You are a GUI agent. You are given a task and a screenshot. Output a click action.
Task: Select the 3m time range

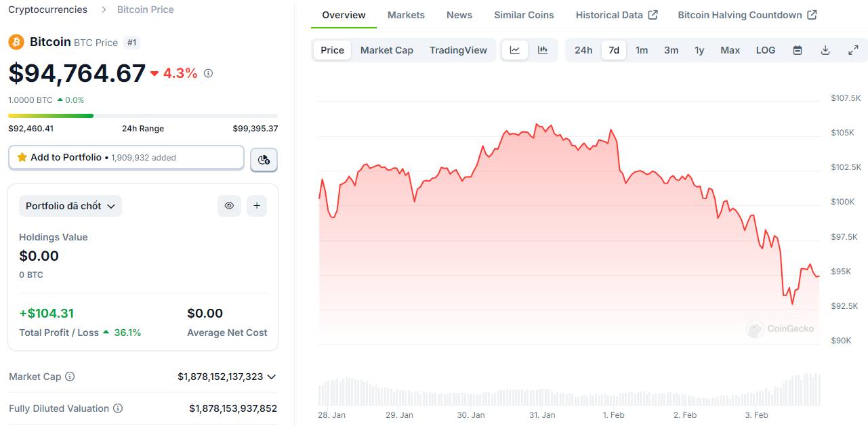click(671, 50)
